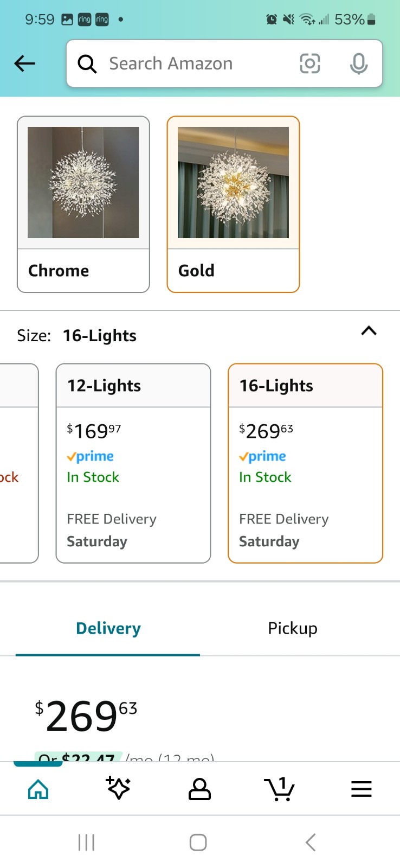Open camera lens search icon
The height and width of the screenshot is (868, 400).
click(310, 63)
